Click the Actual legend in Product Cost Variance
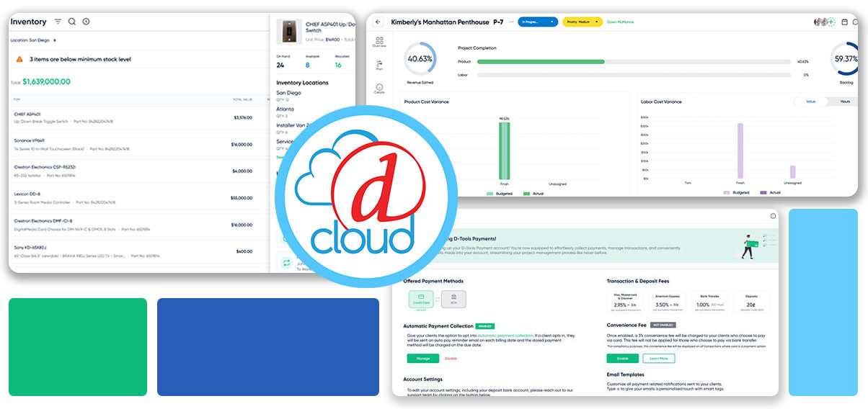The height and width of the screenshot is (409, 868). [x=533, y=193]
